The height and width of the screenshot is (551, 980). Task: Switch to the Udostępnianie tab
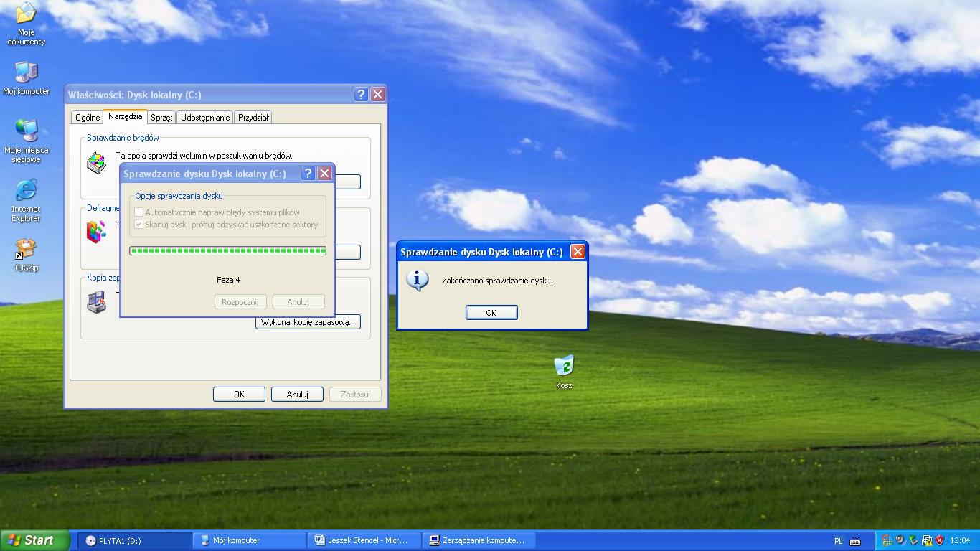point(205,118)
